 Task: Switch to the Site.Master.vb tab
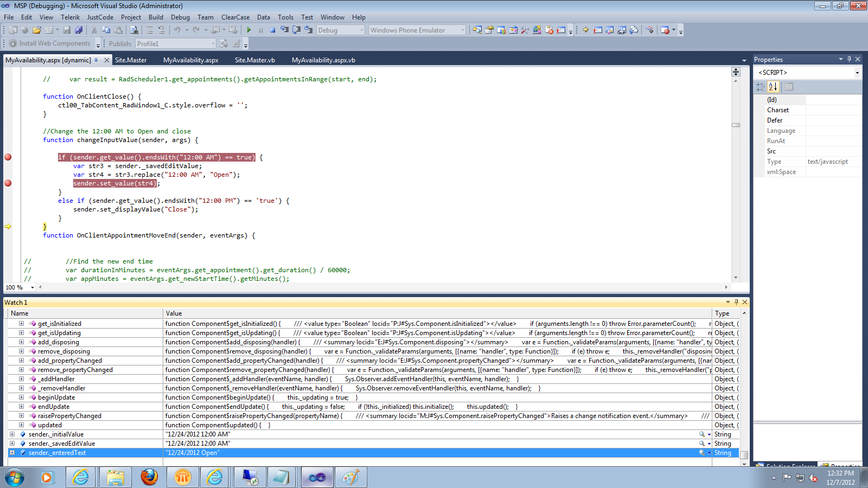tap(254, 60)
